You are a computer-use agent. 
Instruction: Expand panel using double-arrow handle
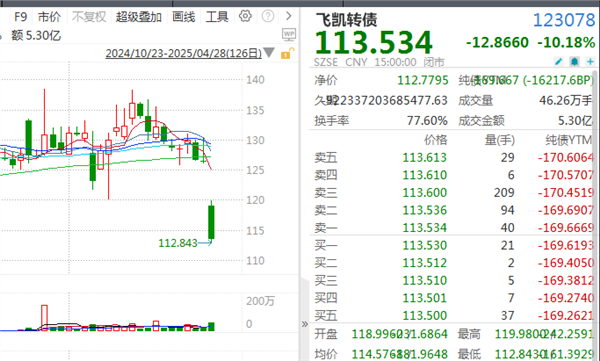coord(305,324)
